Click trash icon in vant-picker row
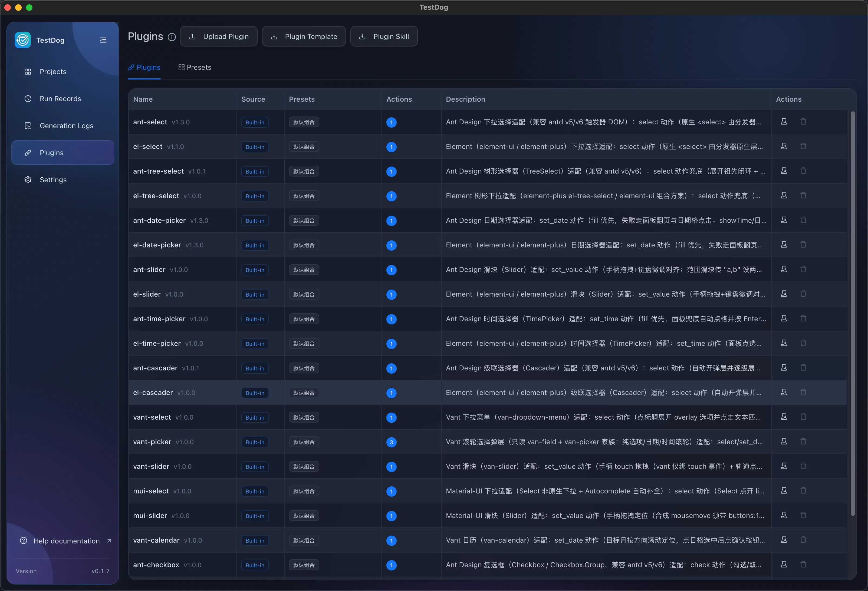Viewport: 868px width, 591px height. click(803, 441)
